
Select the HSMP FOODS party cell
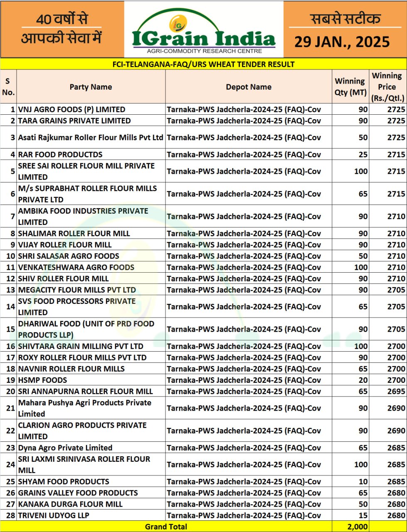pos(42,380)
